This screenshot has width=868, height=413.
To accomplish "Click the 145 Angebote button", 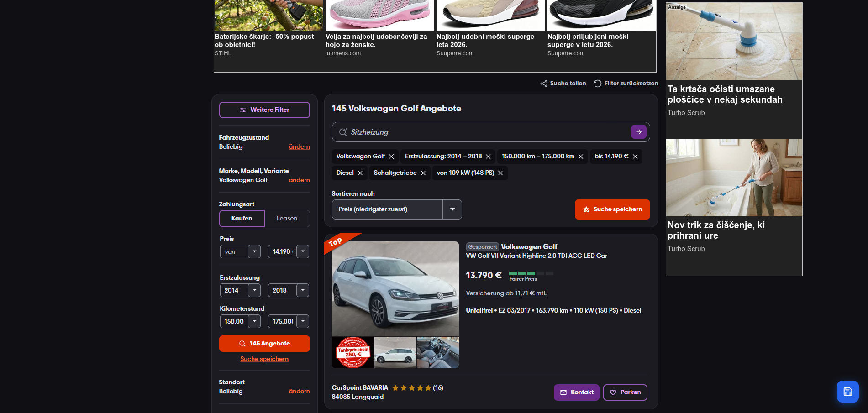I will click(264, 343).
